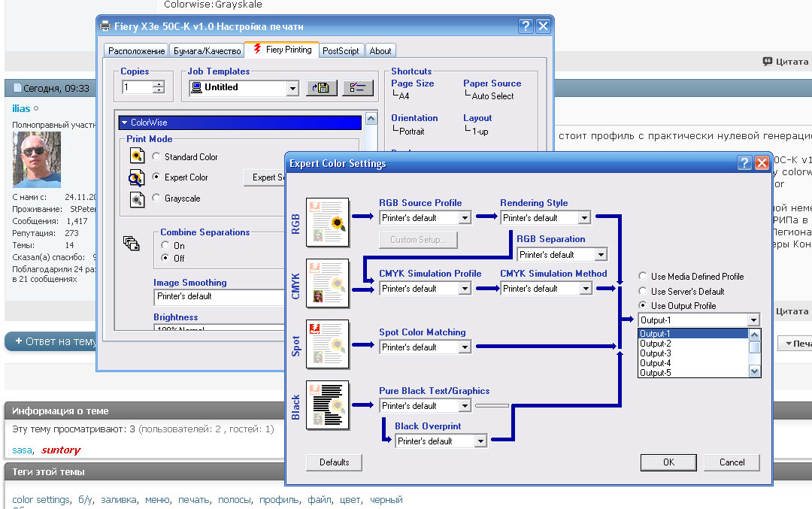Turn Combine Separations On
The width and height of the screenshot is (812, 509).
[x=165, y=245]
